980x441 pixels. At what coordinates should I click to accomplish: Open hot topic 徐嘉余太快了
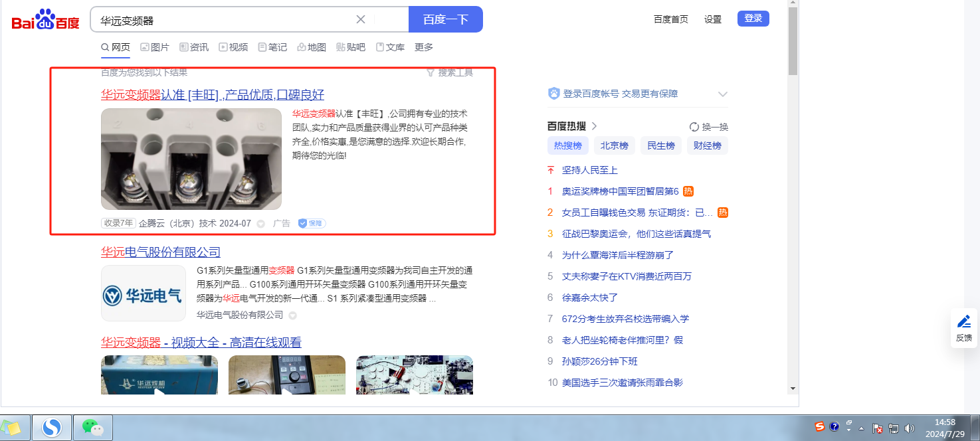[590, 298]
